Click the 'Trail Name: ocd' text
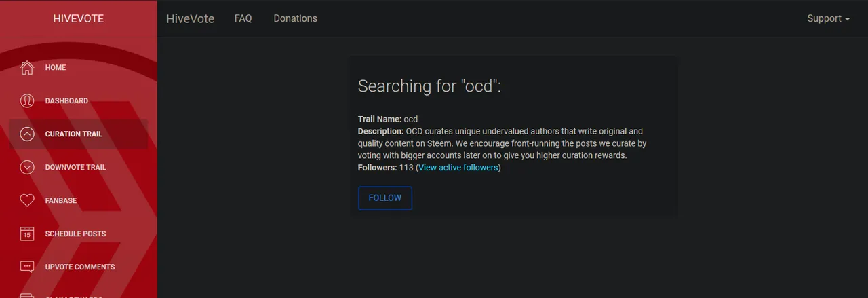Viewport: 868px width, 298px height. [x=388, y=119]
